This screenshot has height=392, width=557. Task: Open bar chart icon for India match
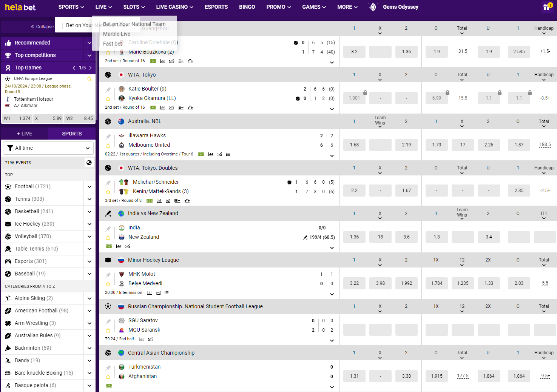click(x=119, y=246)
